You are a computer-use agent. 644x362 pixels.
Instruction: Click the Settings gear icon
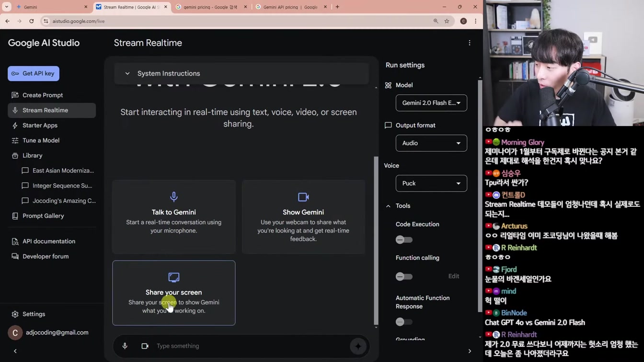pyautogui.click(x=15, y=314)
